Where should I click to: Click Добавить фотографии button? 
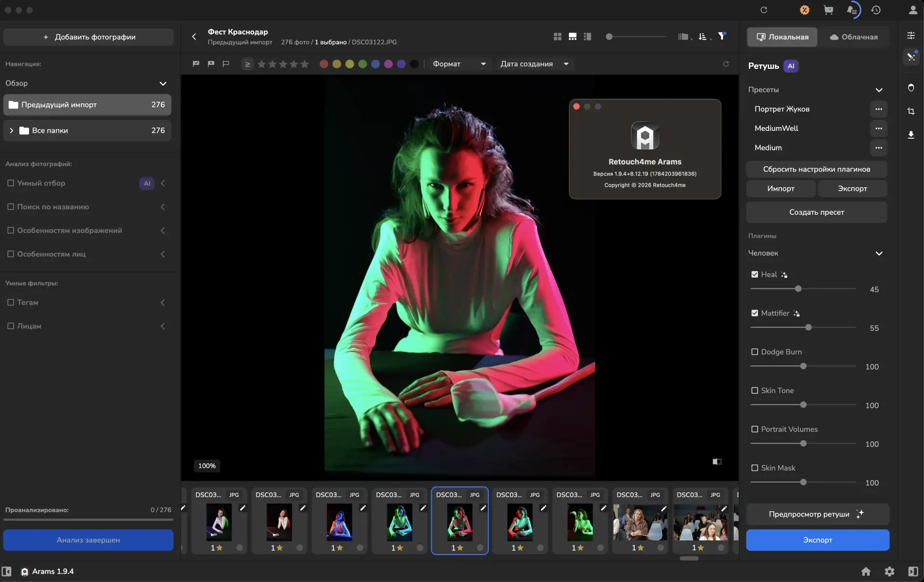(88, 37)
